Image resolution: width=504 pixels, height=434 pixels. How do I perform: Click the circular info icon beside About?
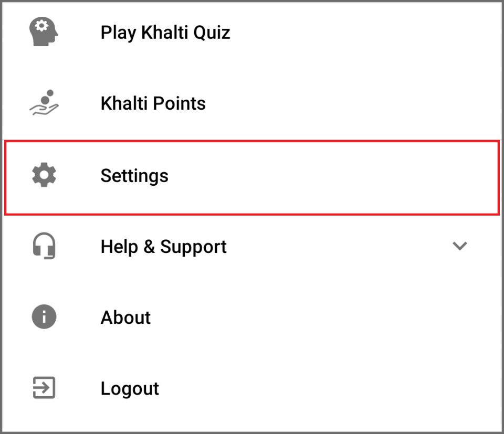pos(44,317)
